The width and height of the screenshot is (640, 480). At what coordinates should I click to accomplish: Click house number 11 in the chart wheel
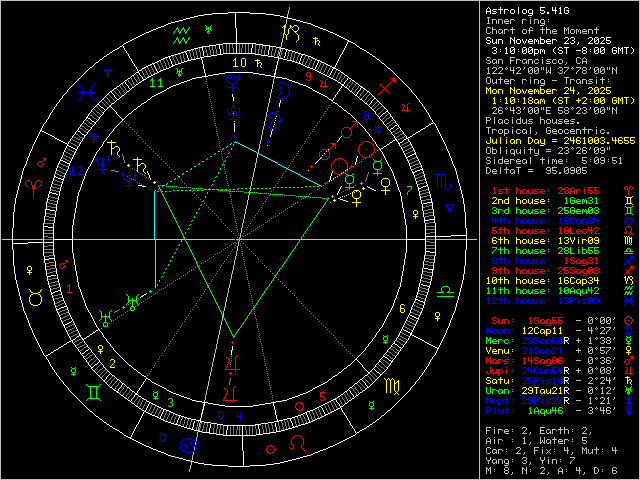(154, 84)
